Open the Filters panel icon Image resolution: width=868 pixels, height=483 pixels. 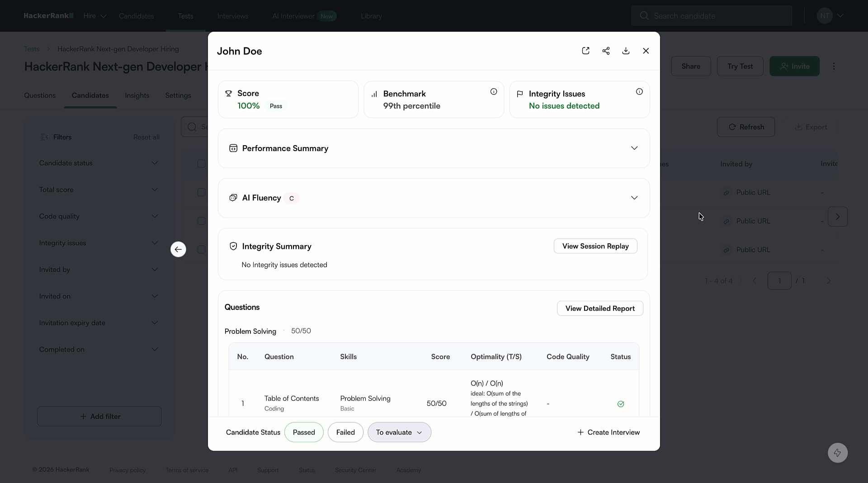click(44, 137)
